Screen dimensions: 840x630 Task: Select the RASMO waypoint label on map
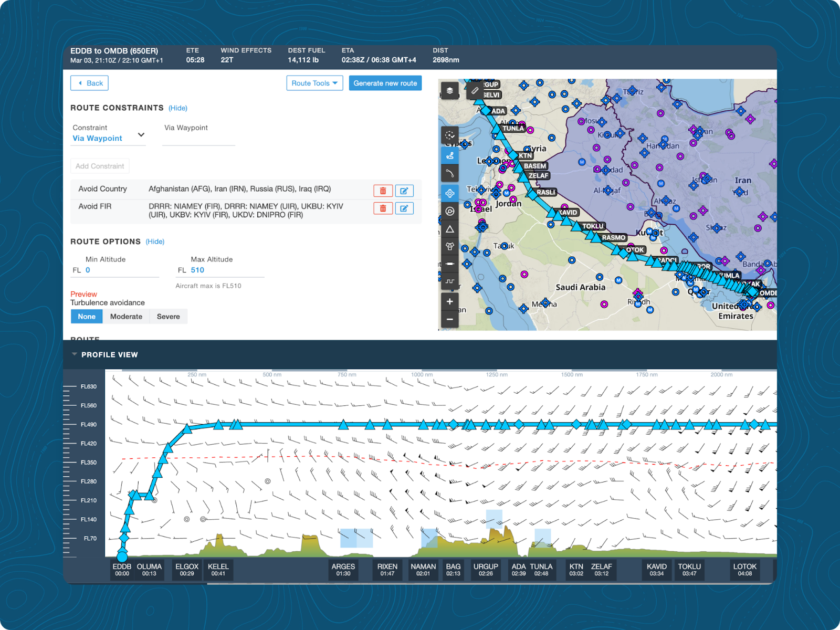click(614, 237)
